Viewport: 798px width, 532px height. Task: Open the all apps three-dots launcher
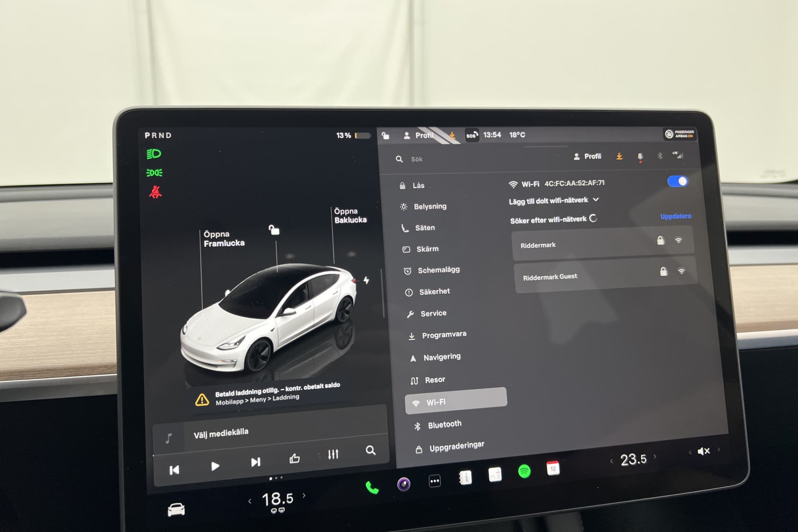pyautogui.click(x=435, y=481)
